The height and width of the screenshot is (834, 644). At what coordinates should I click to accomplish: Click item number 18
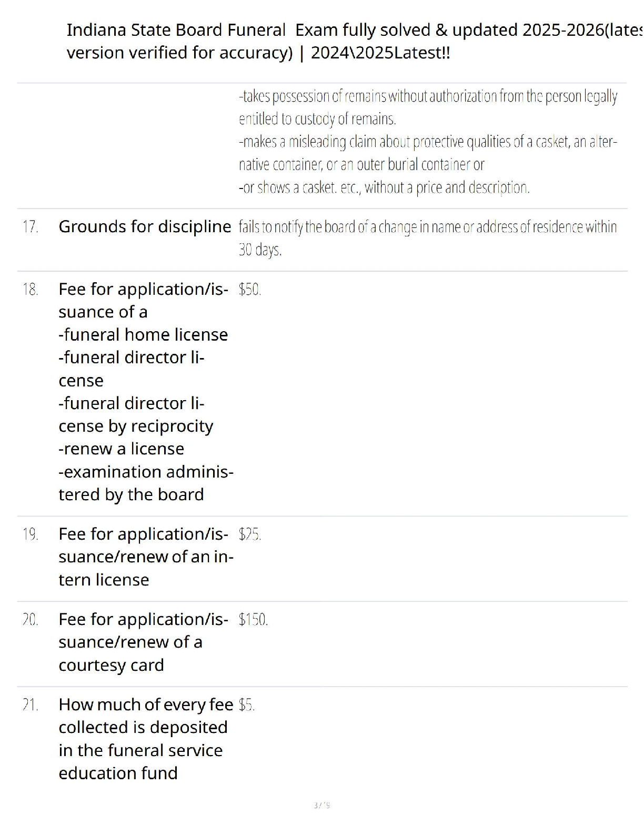point(31,290)
